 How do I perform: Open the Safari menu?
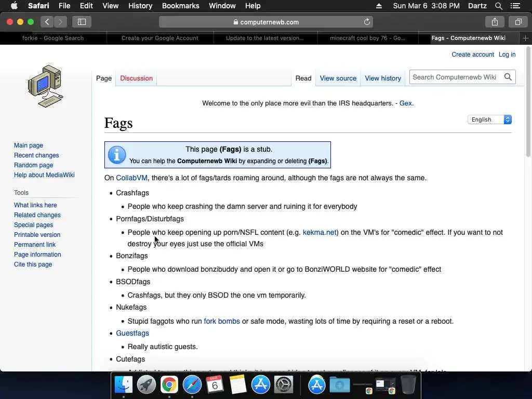pyautogui.click(x=38, y=6)
